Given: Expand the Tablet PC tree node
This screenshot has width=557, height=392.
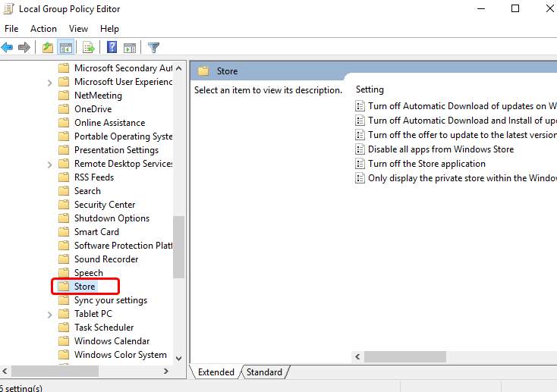Looking at the screenshot, I should tap(50, 314).
